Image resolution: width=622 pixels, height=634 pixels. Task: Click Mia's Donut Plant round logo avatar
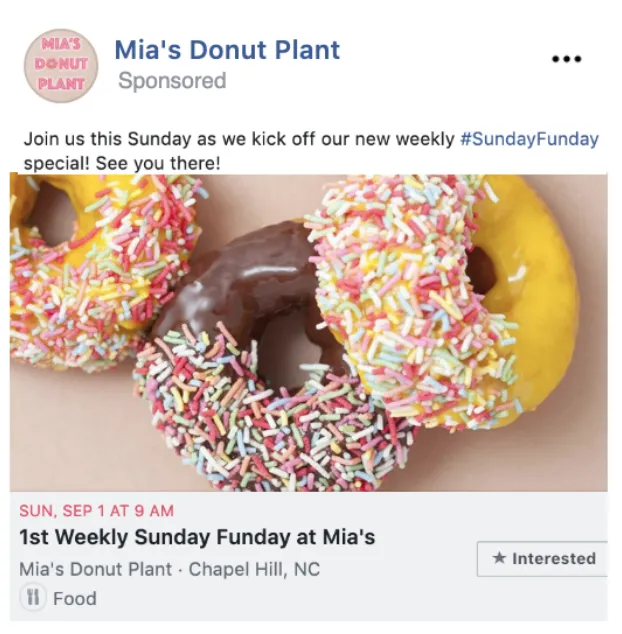click(x=61, y=65)
